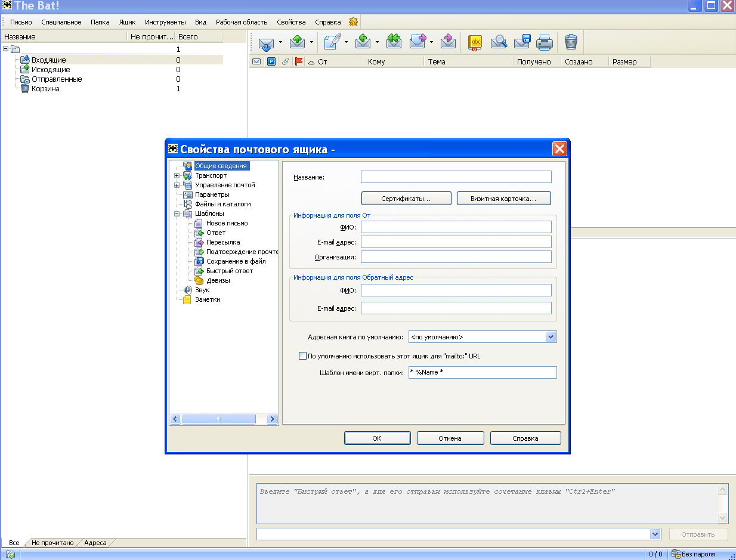Open the default address book dropdown
Image resolution: width=736 pixels, height=560 pixels.
click(551, 337)
